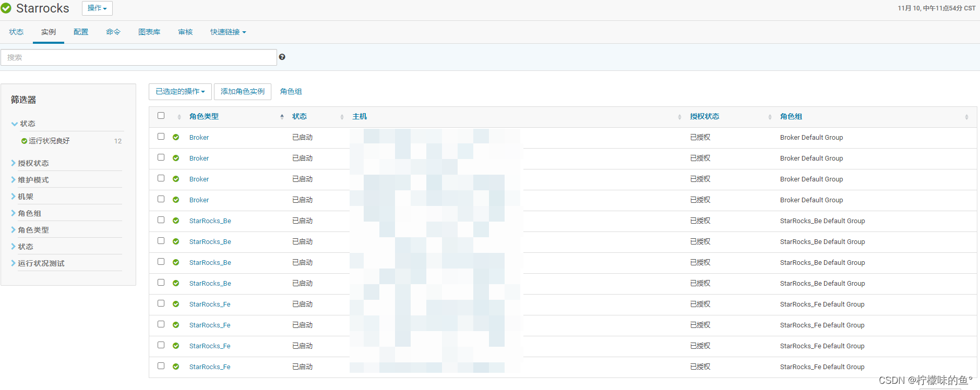Click the sort arrows on 角色类型 column
The width and height of the screenshot is (980, 390).
click(x=282, y=117)
